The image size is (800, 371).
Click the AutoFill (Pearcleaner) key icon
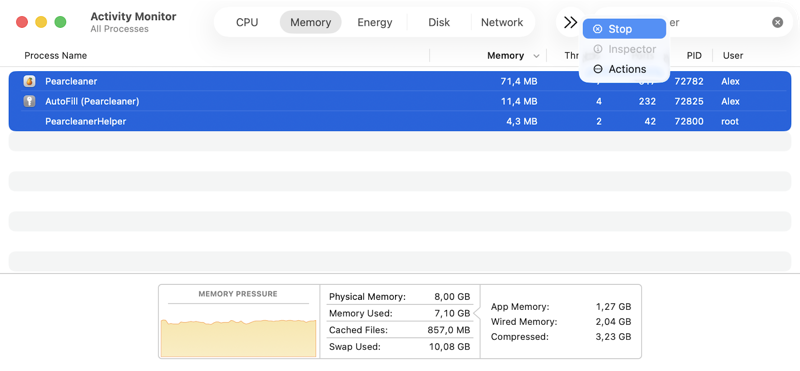pyautogui.click(x=29, y=101)
